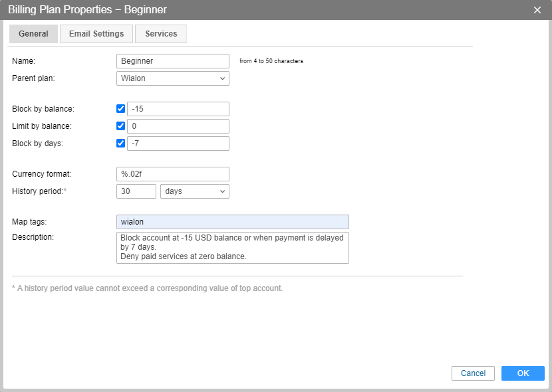Viewport: 552px width, 392px height.
Task: Open the Services tab
Action: point(161,34)
